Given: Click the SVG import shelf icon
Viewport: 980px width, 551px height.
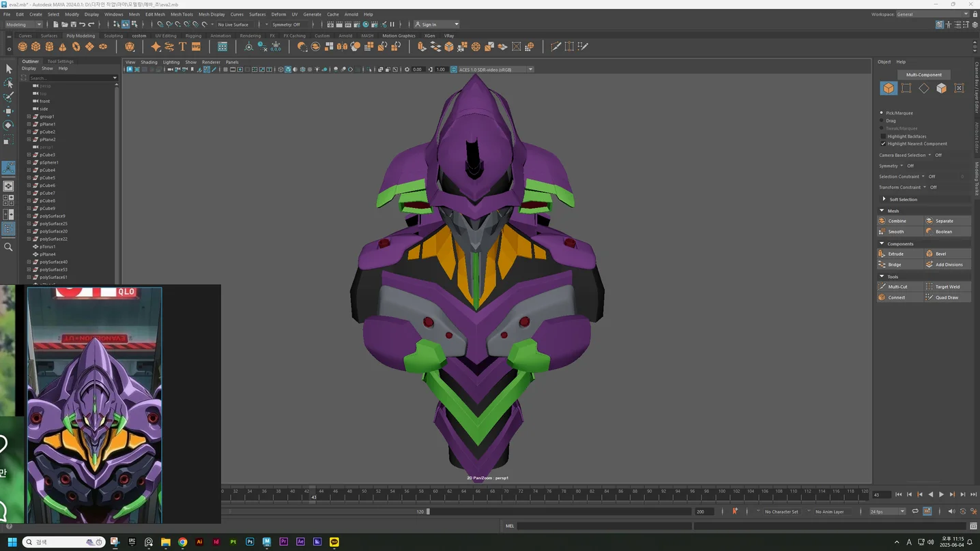Looking at the screenshot, I should 196,46.
